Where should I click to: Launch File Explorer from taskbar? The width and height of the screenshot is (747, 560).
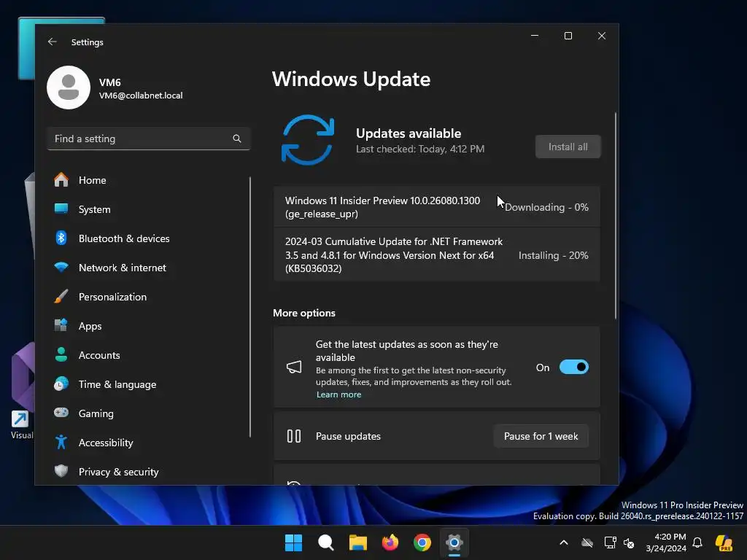(x=357, y=542)
